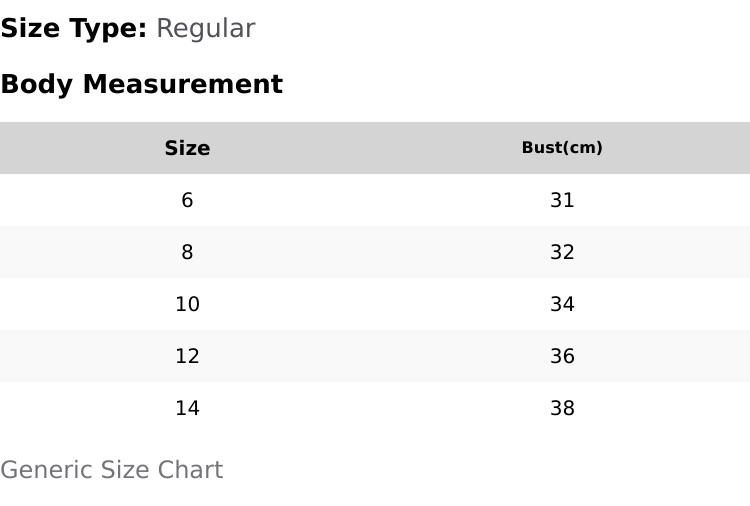This screenshot has width=750, height=506.
Task: Click bust value 36
Action: coord(562,356)
